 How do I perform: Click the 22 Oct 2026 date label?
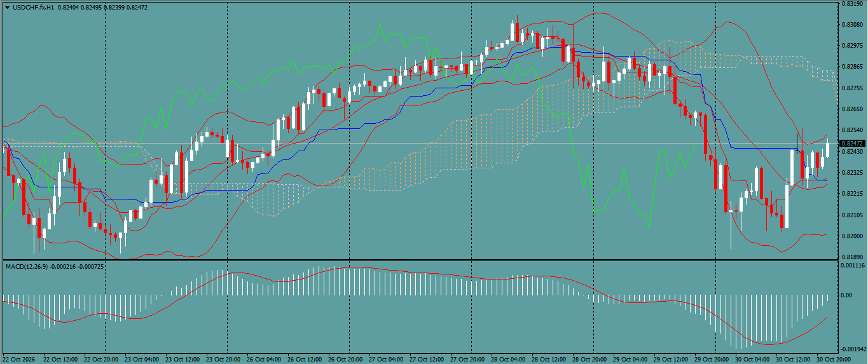20,360
